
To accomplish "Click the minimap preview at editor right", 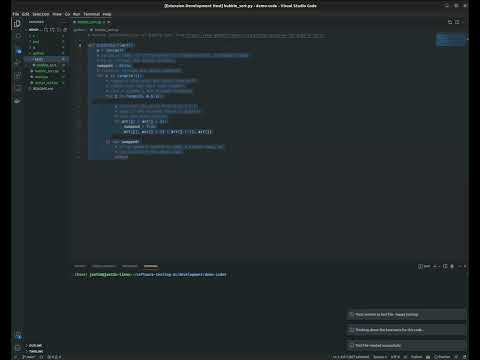I will [x=451, y=40].
